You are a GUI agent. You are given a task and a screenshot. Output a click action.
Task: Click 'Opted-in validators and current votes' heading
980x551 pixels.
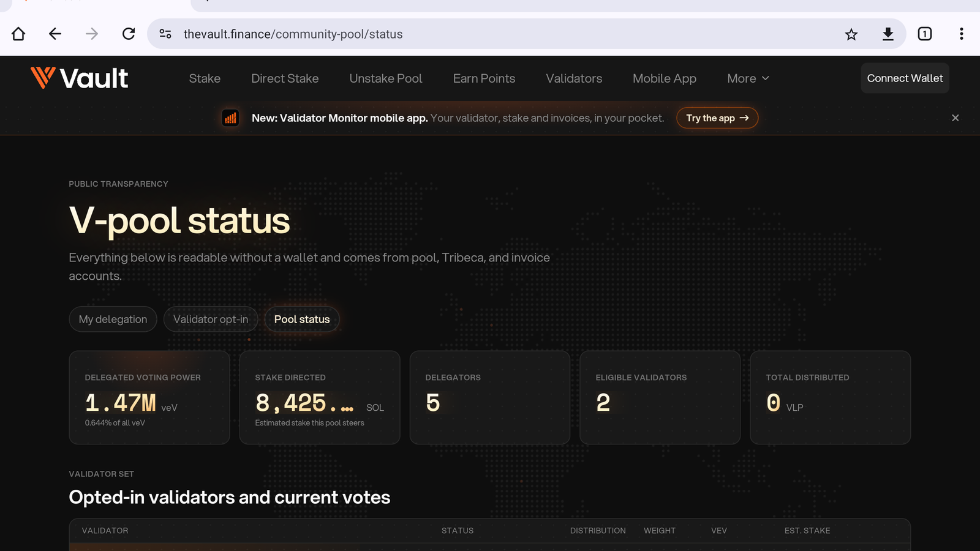[230, 497]
